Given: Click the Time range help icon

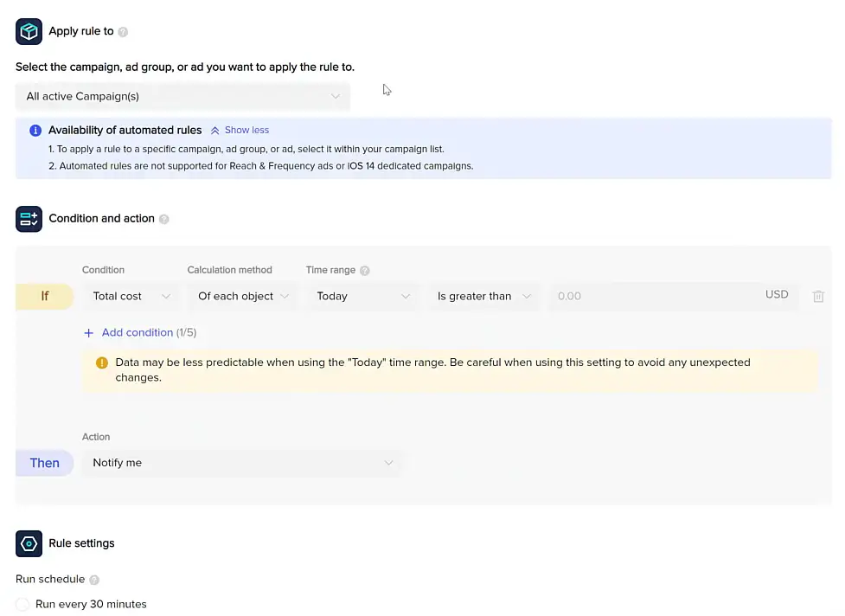Looking at the screenshot, I should tap(364, 271).
